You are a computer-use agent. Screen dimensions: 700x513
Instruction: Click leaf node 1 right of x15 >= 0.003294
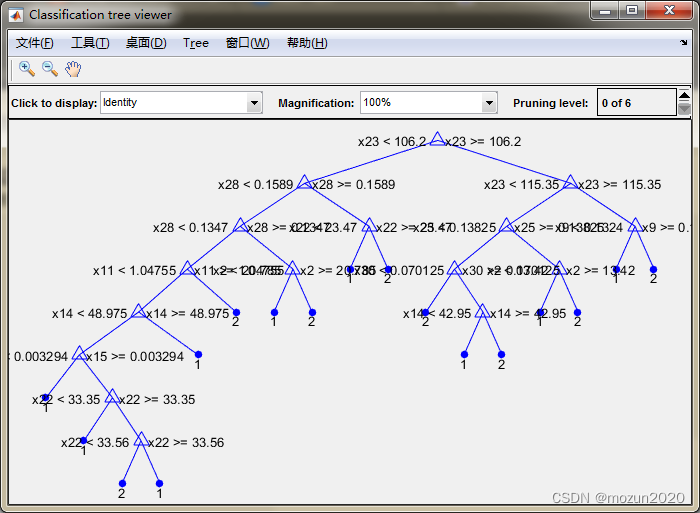(198, 355)
